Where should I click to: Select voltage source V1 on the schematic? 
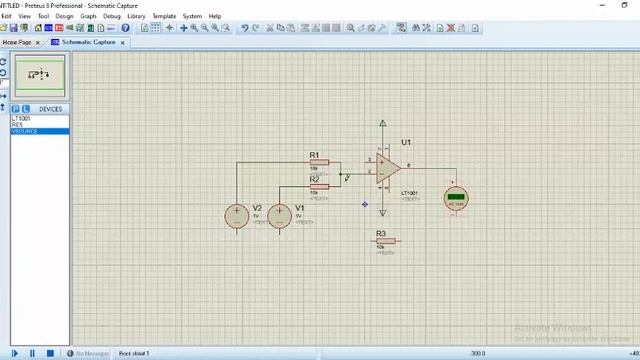(280, 216)
